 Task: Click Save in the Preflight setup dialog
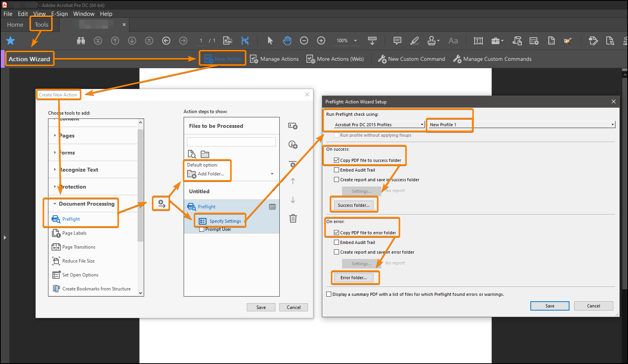[x=549, y=306]
